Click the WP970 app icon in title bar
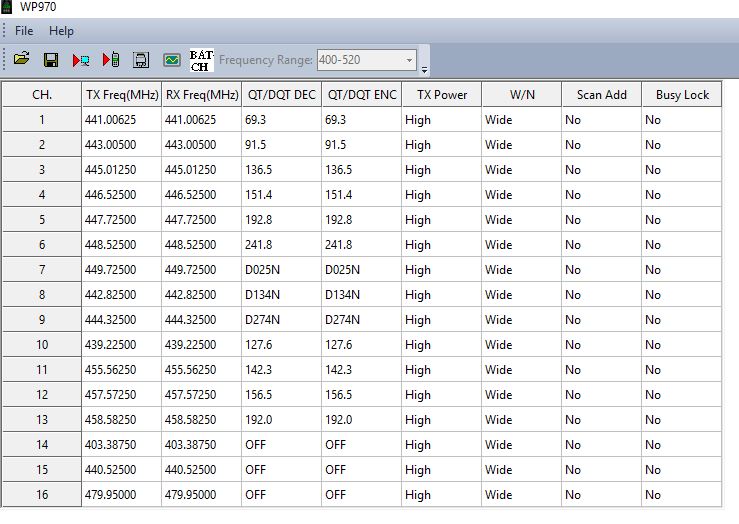Viewport: 739px width, 524px height. click(8, 7)
